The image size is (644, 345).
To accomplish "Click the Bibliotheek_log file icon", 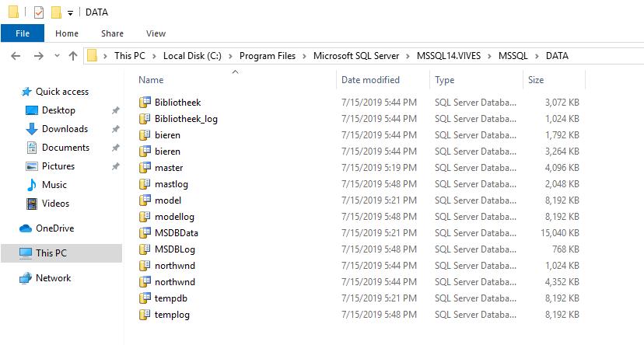I will tap(145, 119).
